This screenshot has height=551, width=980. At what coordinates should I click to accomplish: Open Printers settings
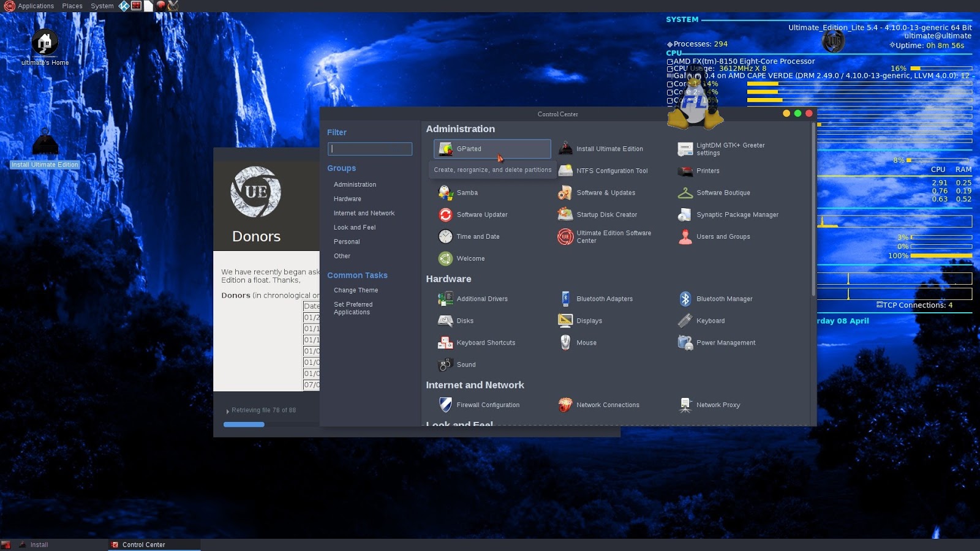(699, 171)
